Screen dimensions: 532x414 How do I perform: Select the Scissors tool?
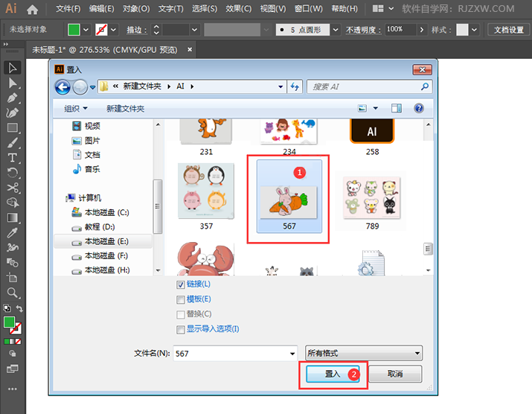pyautogui.click(x=13, y=188)
